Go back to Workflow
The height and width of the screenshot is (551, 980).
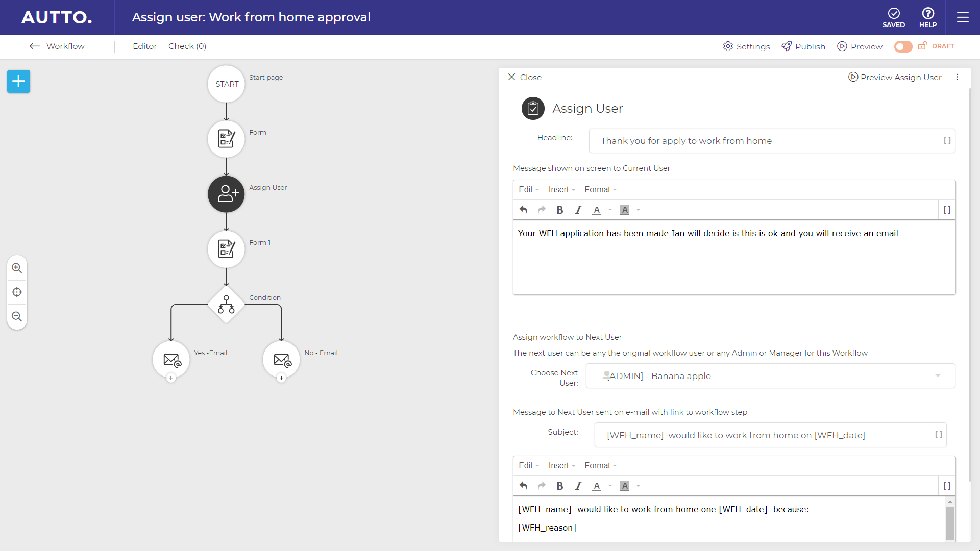point(57,46)
